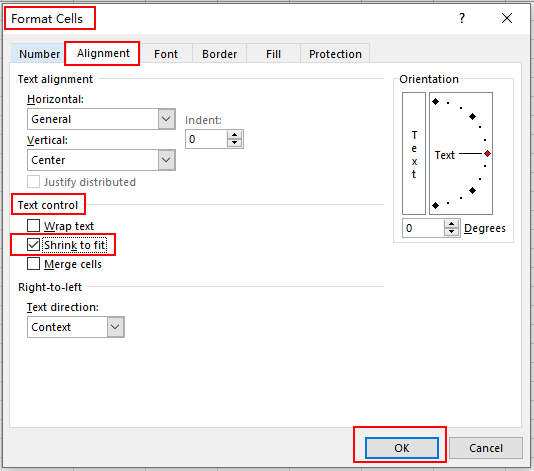Decrease indent with the down spinner arrow
534x471 pixels.
click(234, 143)
